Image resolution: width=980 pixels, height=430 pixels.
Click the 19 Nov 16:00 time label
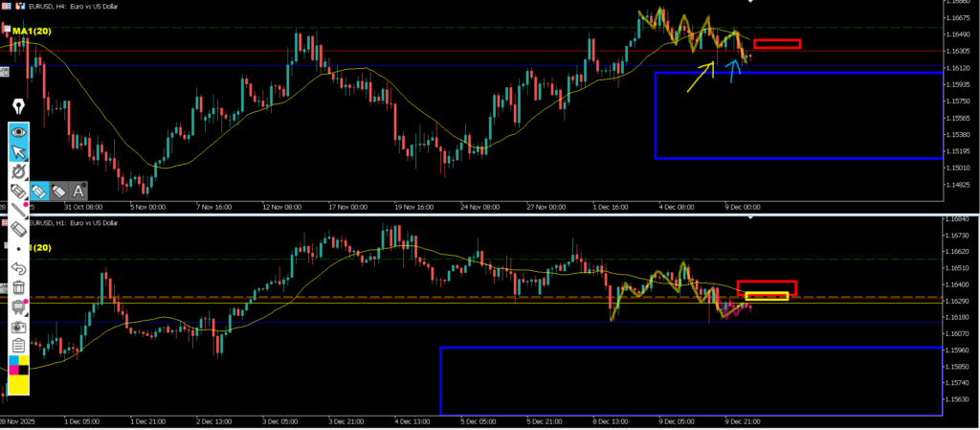pos(412,207)
